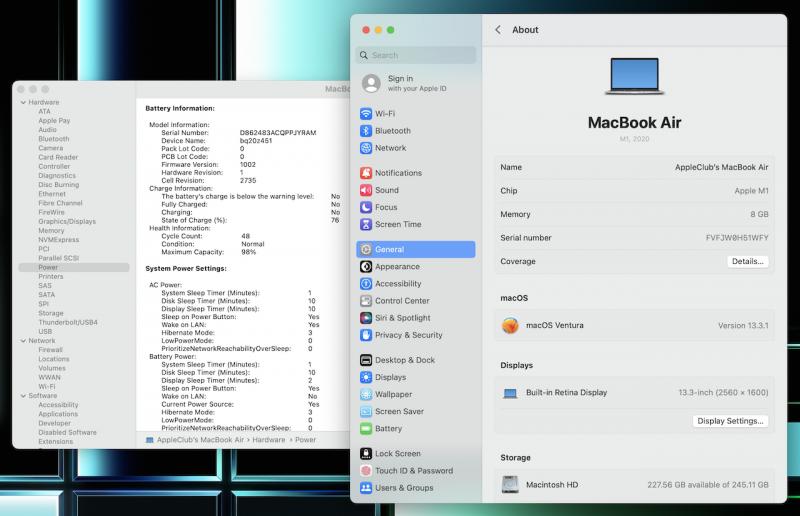Select Firewall under Network in System Information

[50, 350]
